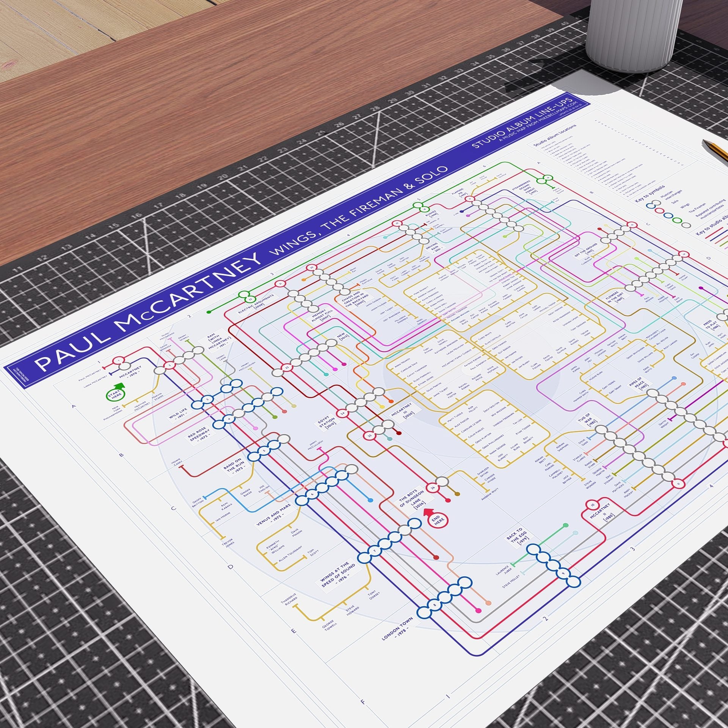Click the BACK TO THE EGG album label
Viewport: 728px width, 728px height.
(x=518, y=535)
